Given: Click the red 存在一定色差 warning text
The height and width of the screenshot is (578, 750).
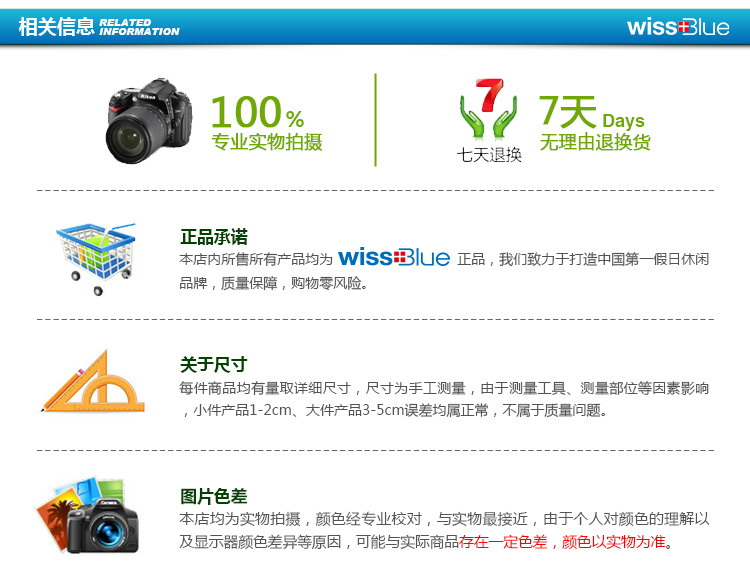Looking at the screenshot, I should [x=503, y=542].
